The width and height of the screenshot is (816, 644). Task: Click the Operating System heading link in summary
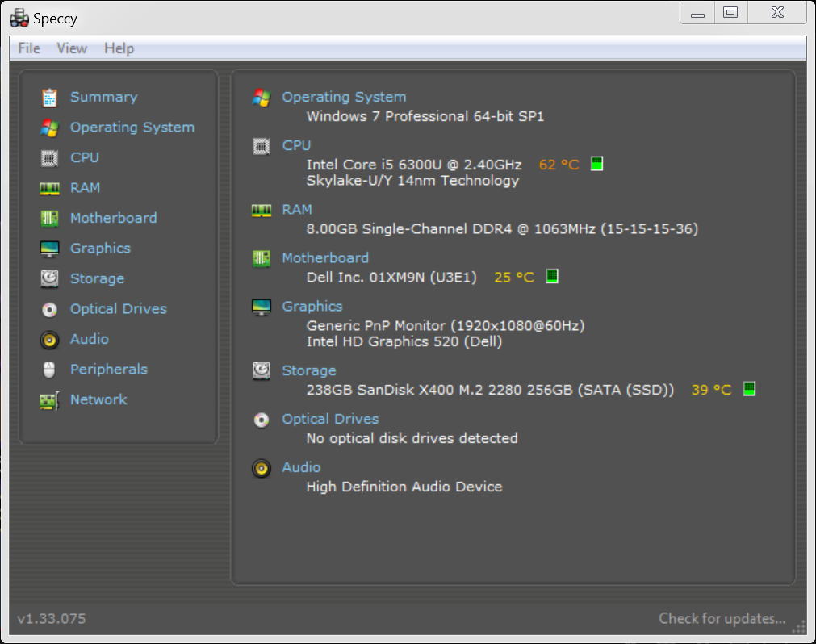click(344, 98)
